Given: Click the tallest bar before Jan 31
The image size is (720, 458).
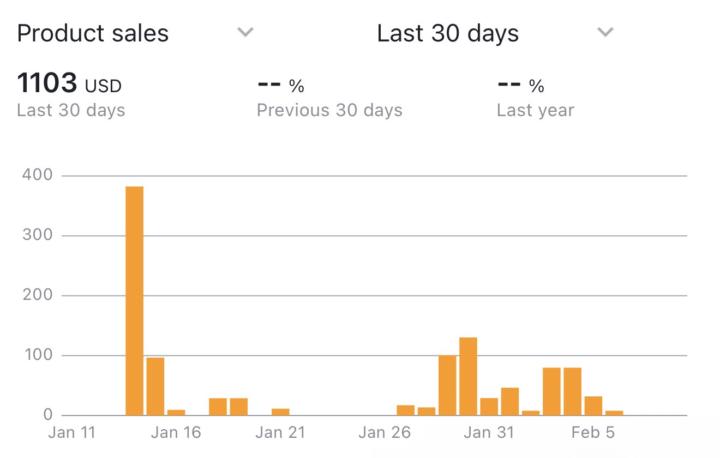Looking at the screenshot, I should [468, 376].
